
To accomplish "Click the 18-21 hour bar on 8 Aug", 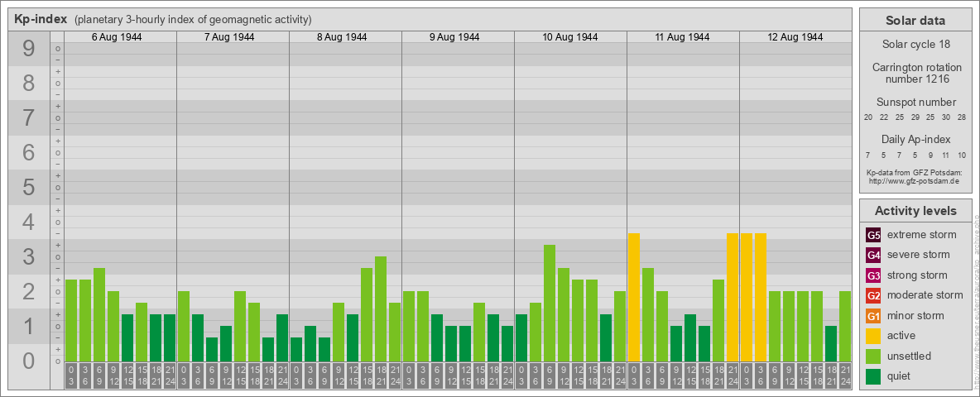I will [x=381, y=309].
